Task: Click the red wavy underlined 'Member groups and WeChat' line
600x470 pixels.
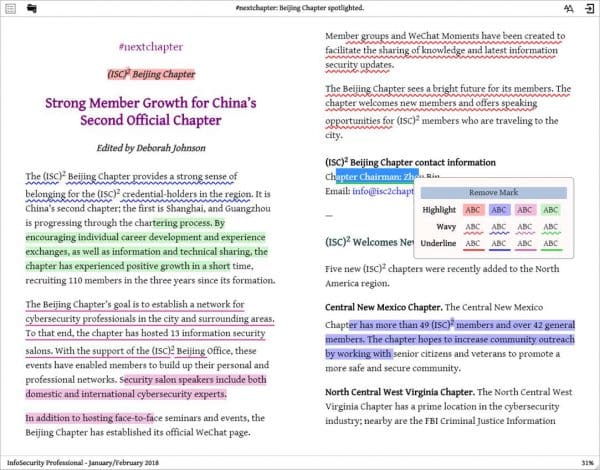Action: pos(445,36)
